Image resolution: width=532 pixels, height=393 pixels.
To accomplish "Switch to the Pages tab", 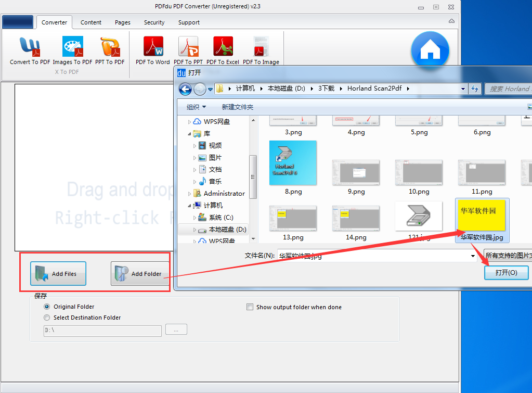I will click(x=122, y=22).
